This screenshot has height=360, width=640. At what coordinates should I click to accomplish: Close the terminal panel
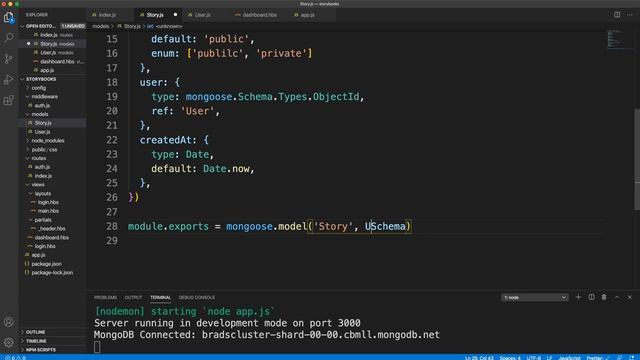tap(630, 297)
